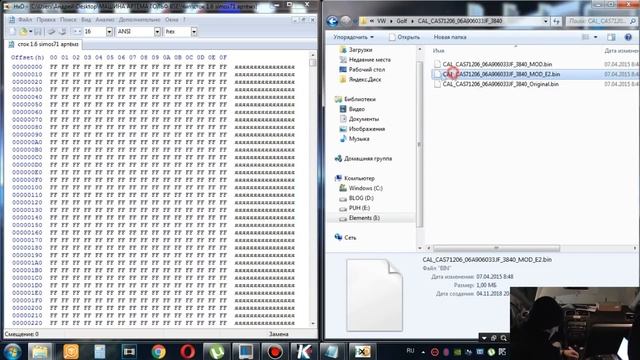Click the Explorer Back navigation arrow
640x360 pixels.
click(332, 21)
